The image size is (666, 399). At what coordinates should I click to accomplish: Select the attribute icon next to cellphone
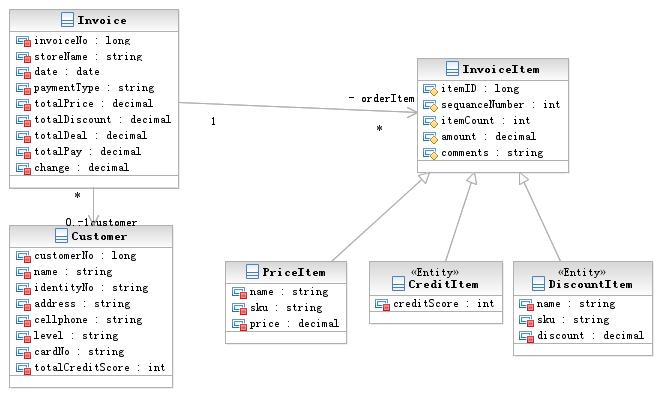point(23,320)
